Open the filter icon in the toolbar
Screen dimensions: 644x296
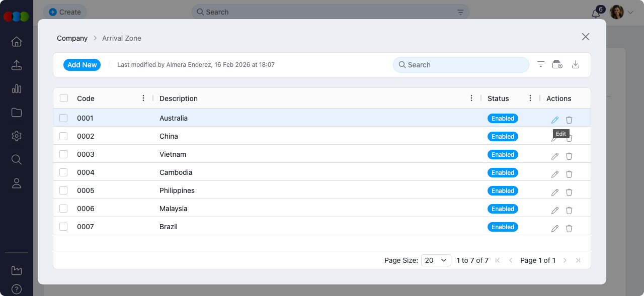coord(541,64)
